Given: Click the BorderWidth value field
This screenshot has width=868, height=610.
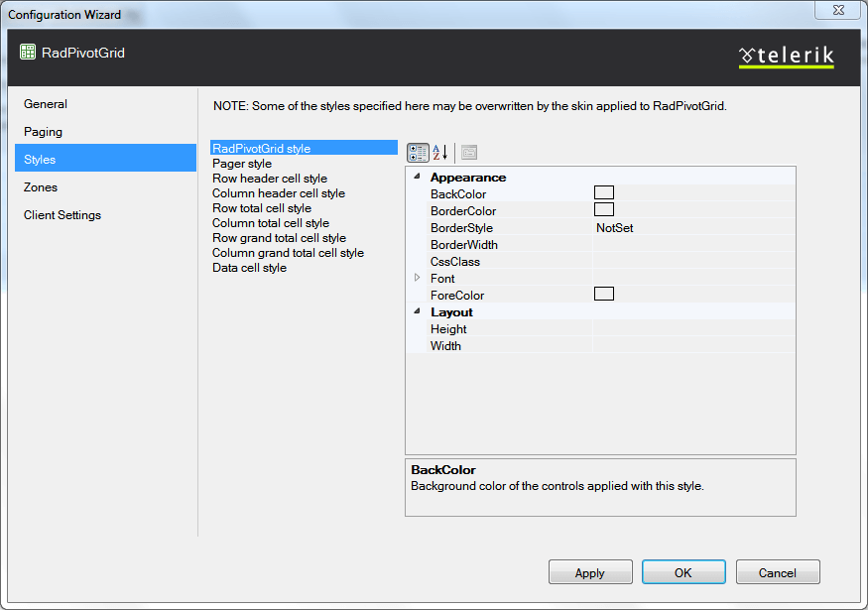Looking at the screenshot, I should [693, 245].
